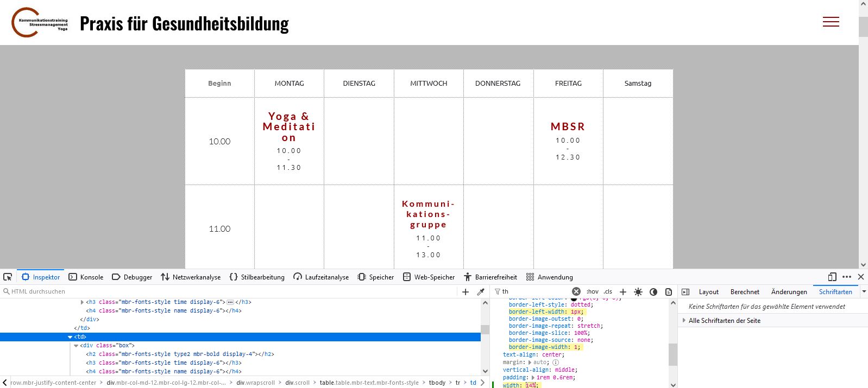868x388 pixels.
Task: Expand the padding shorthand property
Action: click(x=533, y=377)
